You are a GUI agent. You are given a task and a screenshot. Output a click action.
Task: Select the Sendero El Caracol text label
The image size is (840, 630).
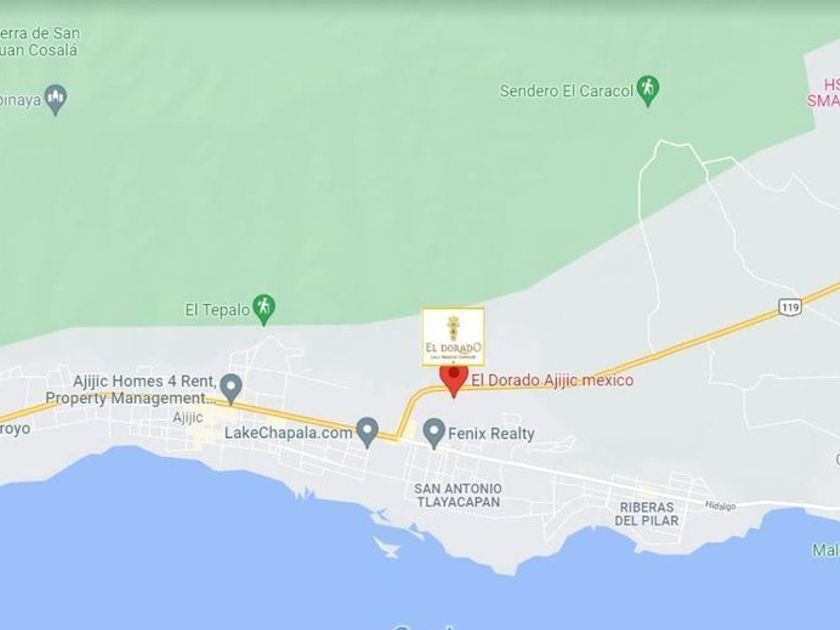pyautogui.click(x=567, y=91)
